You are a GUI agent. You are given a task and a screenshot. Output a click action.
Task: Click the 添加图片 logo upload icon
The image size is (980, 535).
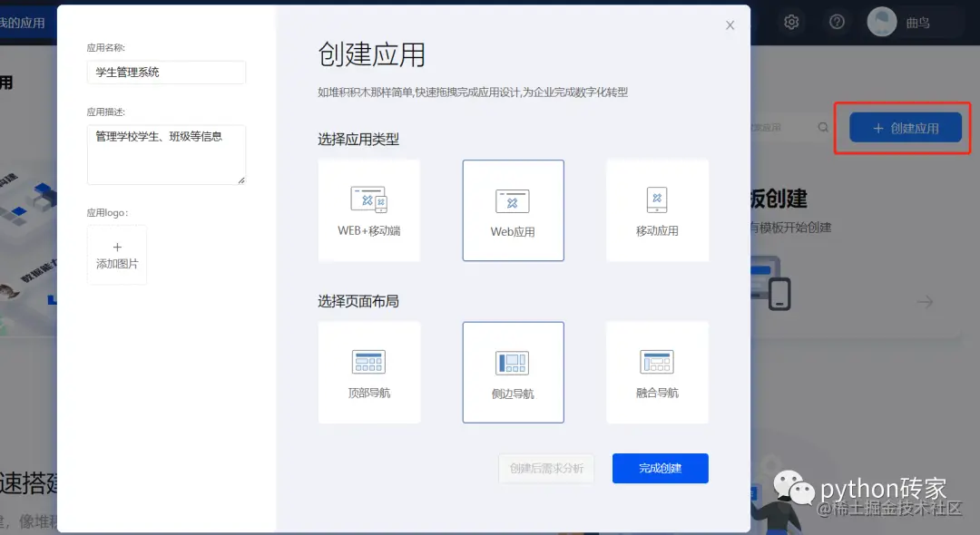click(x=116, y=254)
